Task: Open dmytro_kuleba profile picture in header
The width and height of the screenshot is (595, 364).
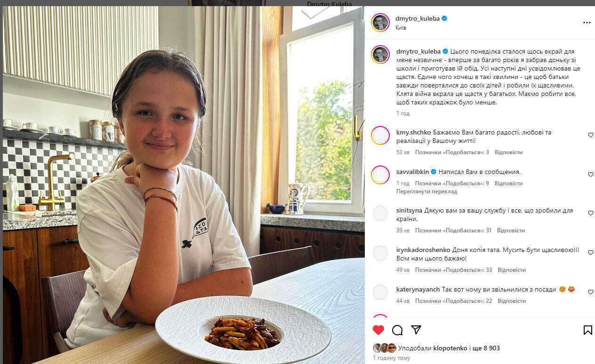Action: tap(380, 23)
